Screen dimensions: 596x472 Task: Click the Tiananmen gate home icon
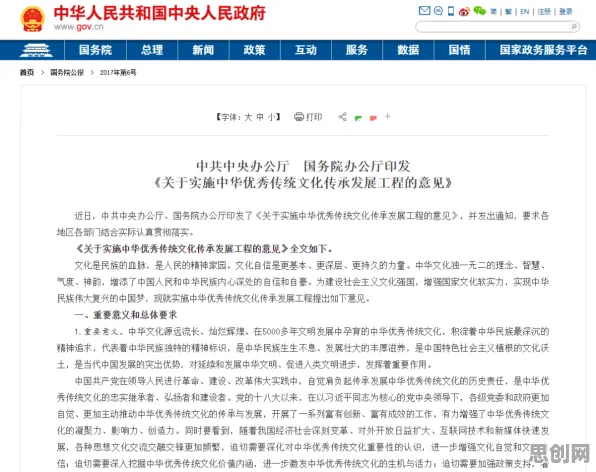(x=36, y=50)
